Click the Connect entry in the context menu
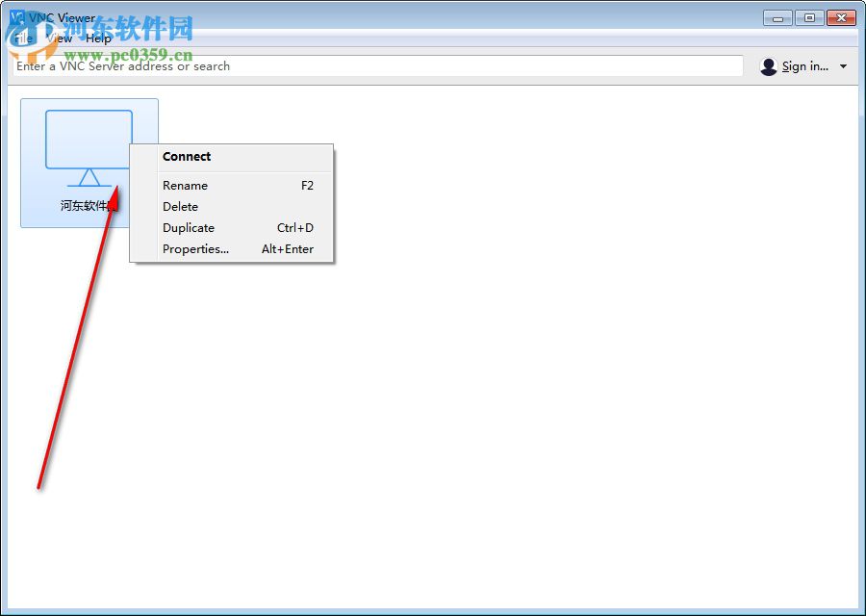Screen dimensions: 866x616 pyautogui.click(x=186, y=156)
